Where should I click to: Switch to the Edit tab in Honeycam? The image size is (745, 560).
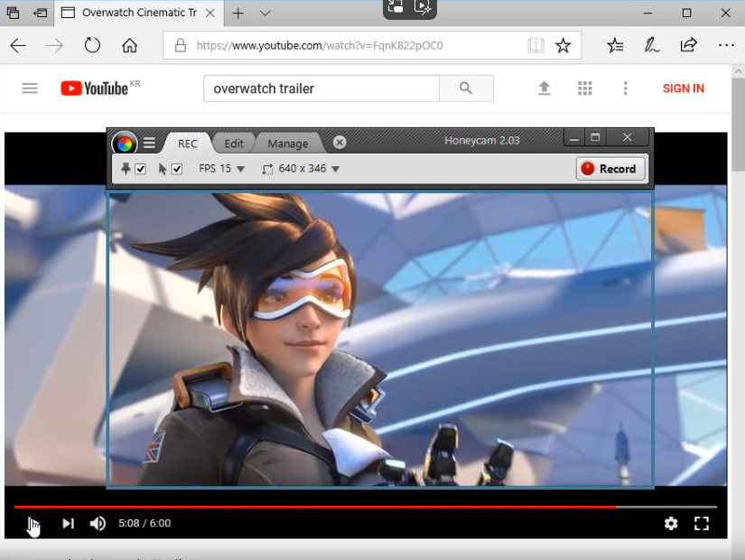[233, 144]
